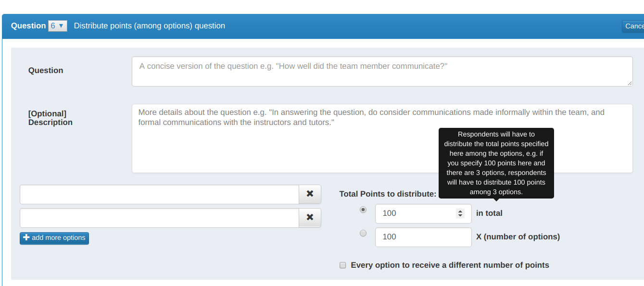
Task: Click the Question field resize handle
Action: tap(630, 84)
